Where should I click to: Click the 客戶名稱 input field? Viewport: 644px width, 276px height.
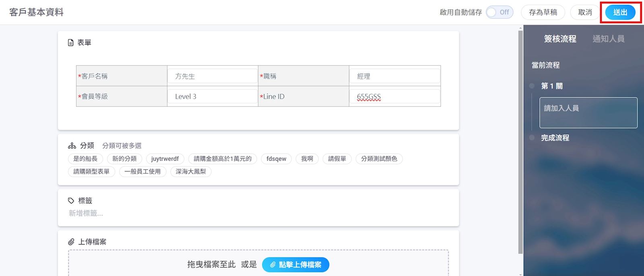click(x=212, y=76)
